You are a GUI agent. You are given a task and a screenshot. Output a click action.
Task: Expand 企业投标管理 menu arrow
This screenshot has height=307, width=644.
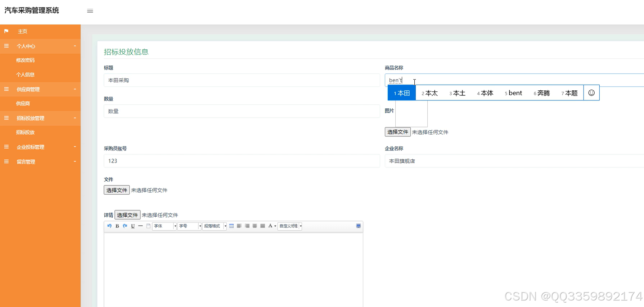(75, 147)
